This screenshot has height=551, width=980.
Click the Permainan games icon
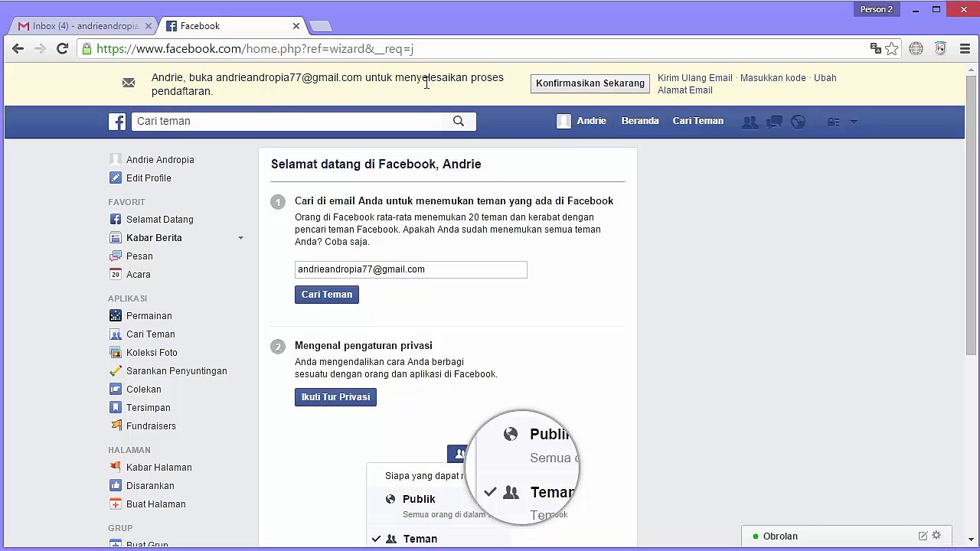pyautogui.click(x=116, y=316)
